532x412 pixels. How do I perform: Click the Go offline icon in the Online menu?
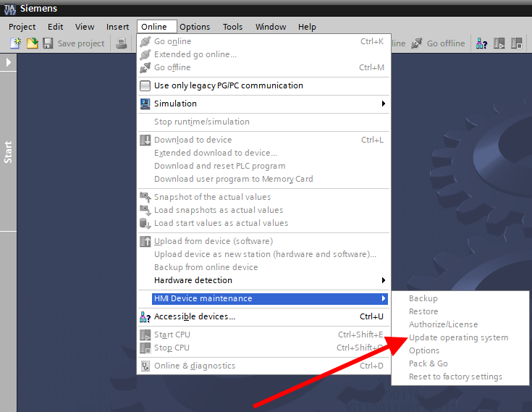click(x=145, y=67)
